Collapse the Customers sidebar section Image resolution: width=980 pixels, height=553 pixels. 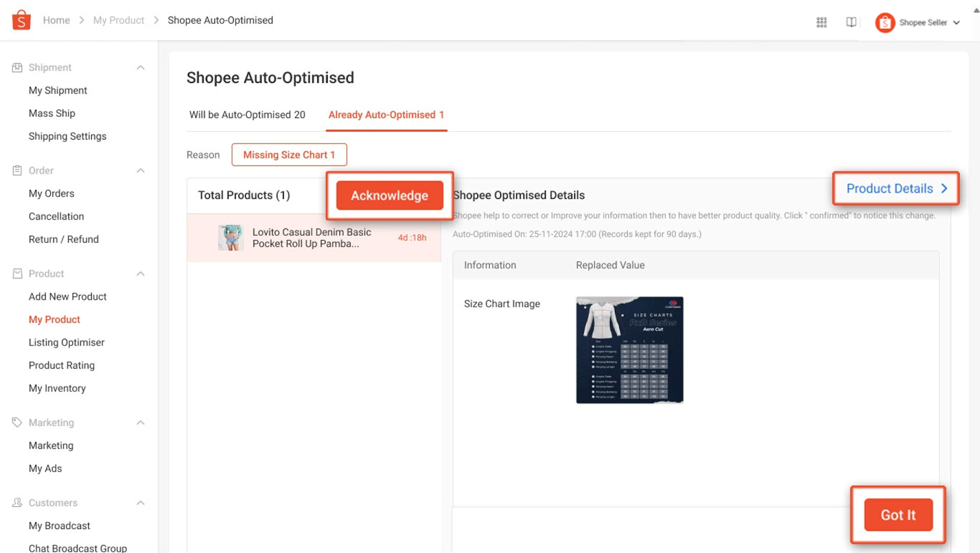click(140, 503)
